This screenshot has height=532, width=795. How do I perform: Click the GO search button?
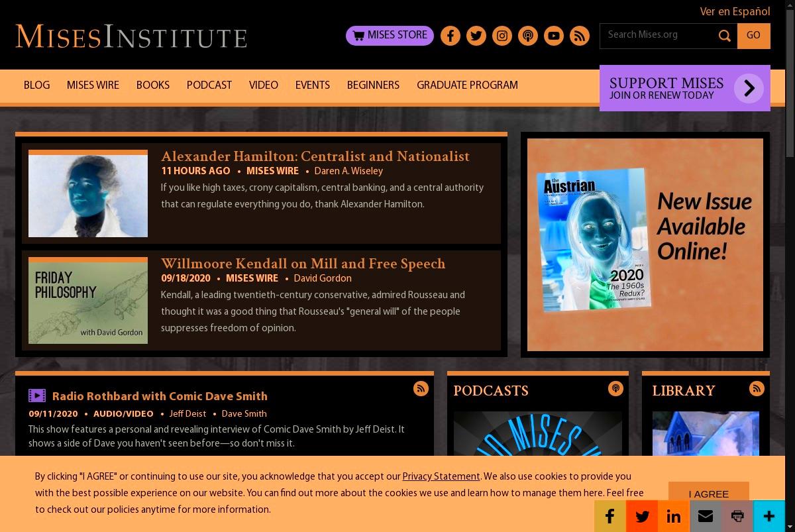tap(753, 36)
